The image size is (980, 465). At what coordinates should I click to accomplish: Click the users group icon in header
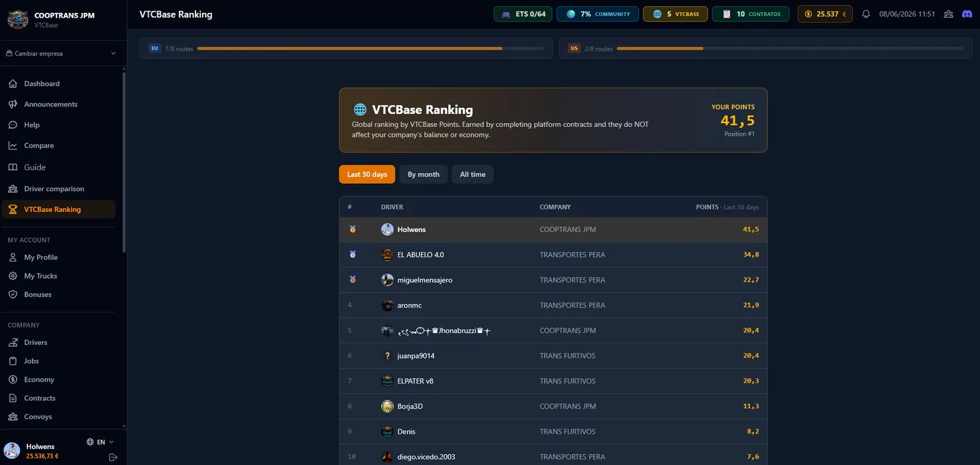(x=948, y=14)
